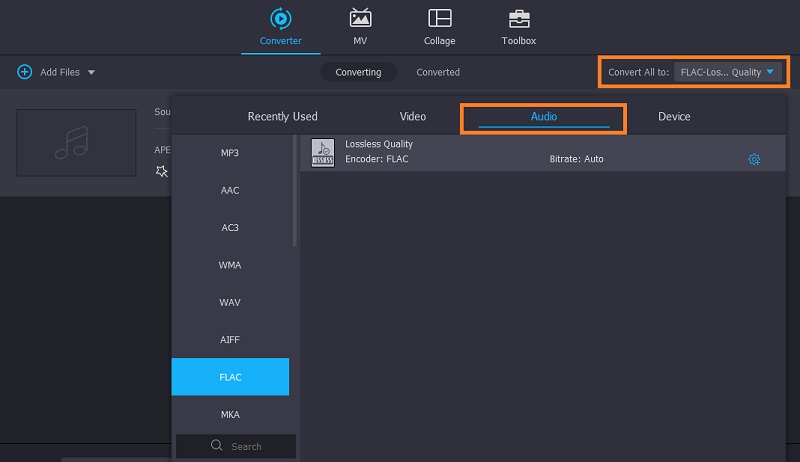Switch to the Audio format tab
This screenshot has height=462, width=800.
pyautogui.click(x=543, y=117)
